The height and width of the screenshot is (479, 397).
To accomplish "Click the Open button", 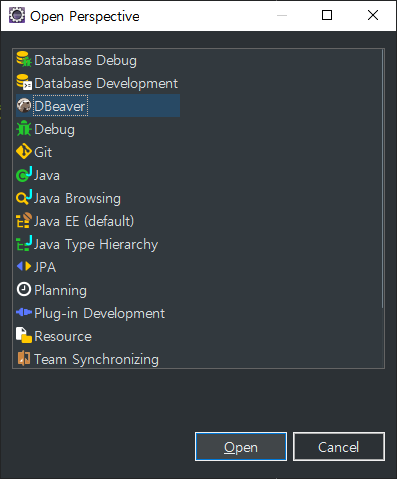I will (x=241, y=447).
